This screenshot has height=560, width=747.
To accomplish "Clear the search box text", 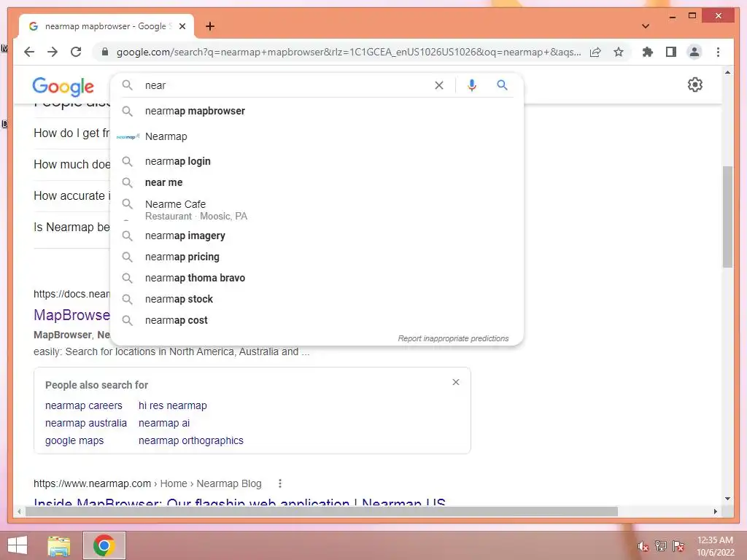I will click(x=438, y=85).
